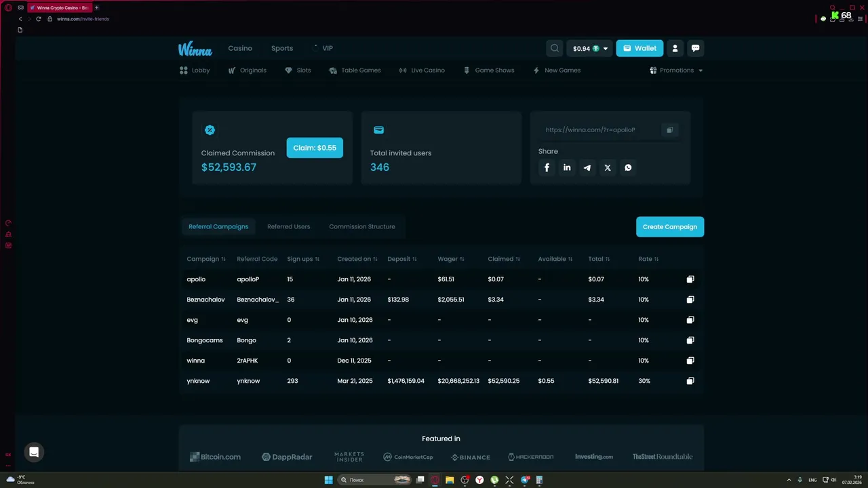Sort table by Sign ups column
868x488 pixels.
pos(303,259)
